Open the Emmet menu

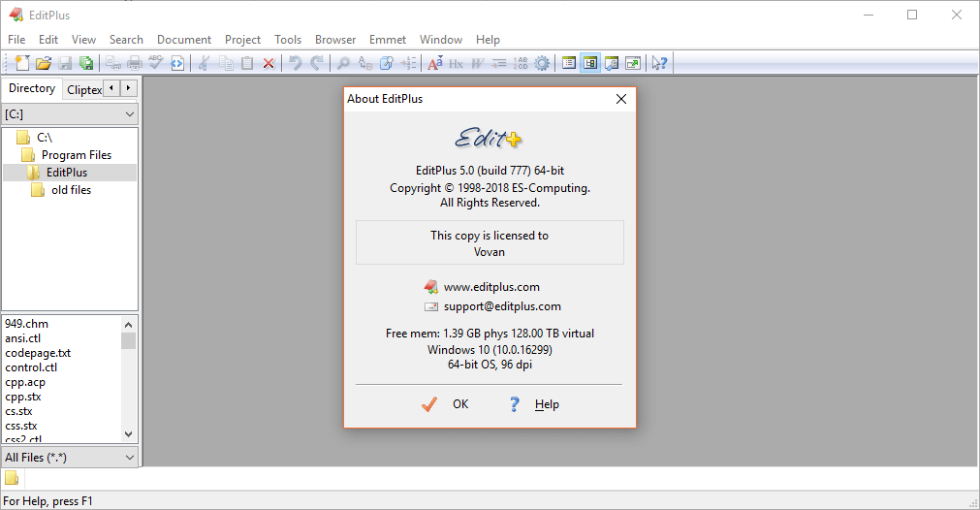(388, 40)
